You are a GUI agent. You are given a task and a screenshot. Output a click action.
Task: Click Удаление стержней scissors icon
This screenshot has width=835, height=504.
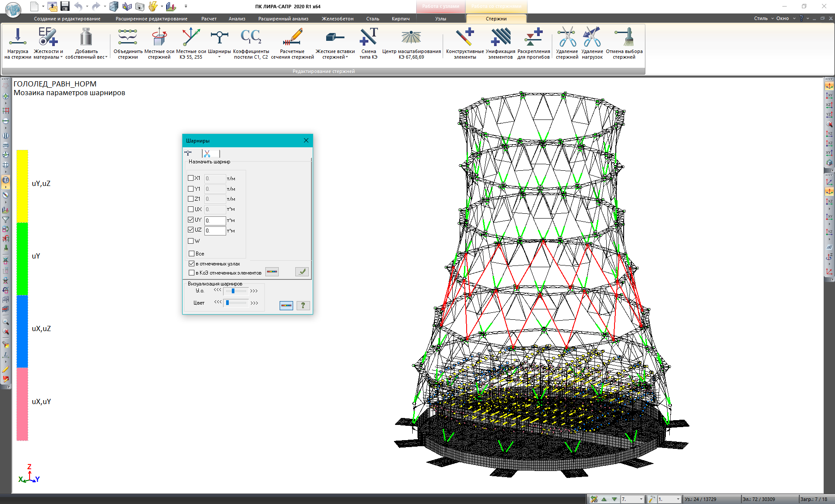[x=567, y=38]
